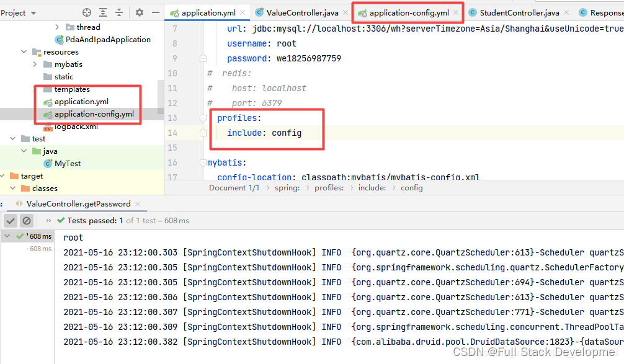Click breadcrumb 'profiles:'
The width and height of the screenshot is (624, 364).
[329, 188]
